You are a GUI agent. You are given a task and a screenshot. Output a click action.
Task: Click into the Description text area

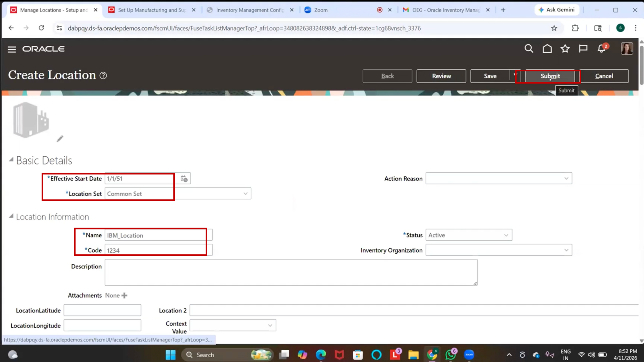(291, 273)
